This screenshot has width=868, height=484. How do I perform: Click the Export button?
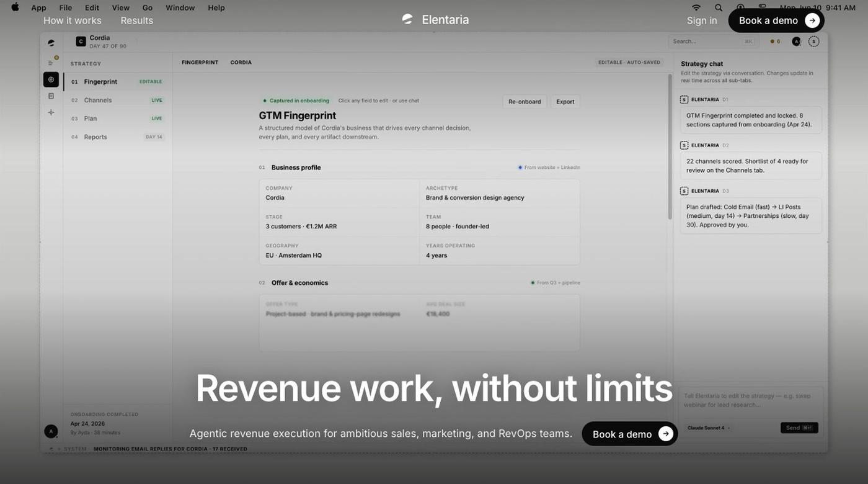(x=565, y=102)
